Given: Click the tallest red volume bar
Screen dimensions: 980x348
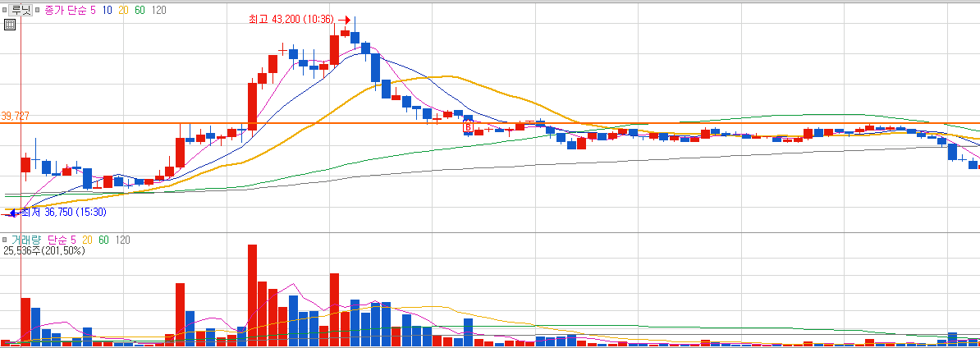Looking at the screenshot, I should (253, 295).
